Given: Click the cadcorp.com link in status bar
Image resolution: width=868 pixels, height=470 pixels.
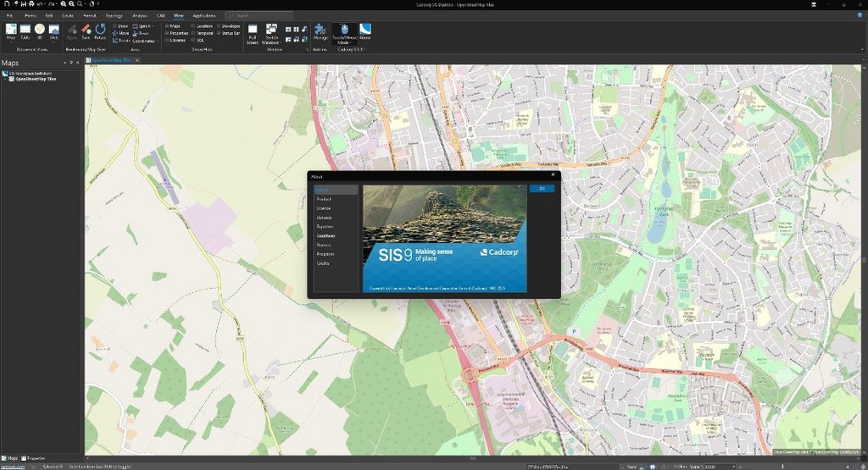Looking at the screenshot, I should [x=12, y=467].
